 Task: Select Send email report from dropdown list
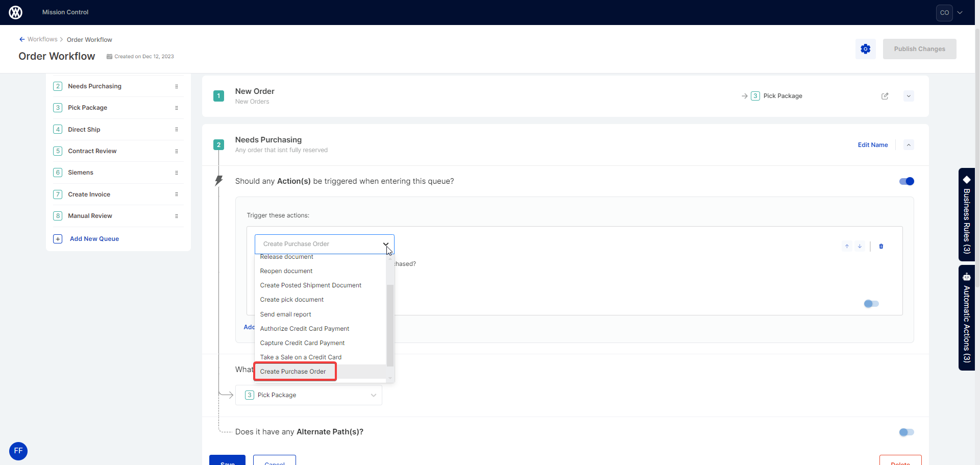click(285, 314)
